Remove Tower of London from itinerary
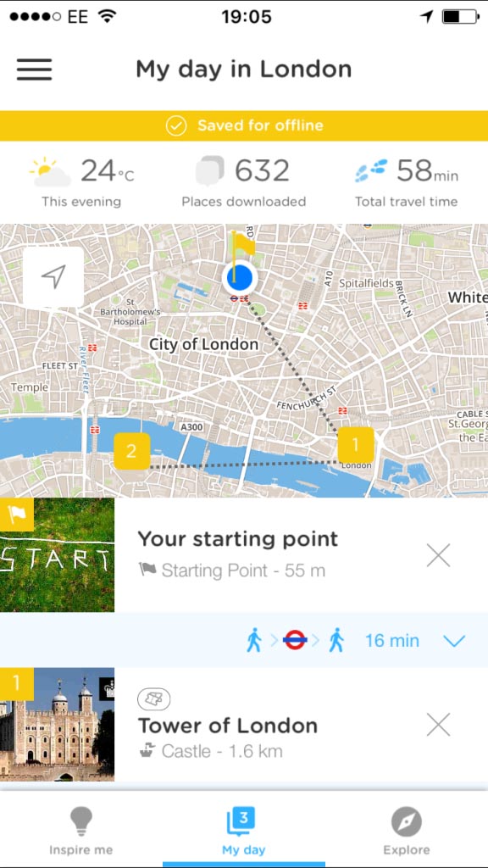Image resolution: width=488 pixels, height=868 pixels. (x=439, y=725)
